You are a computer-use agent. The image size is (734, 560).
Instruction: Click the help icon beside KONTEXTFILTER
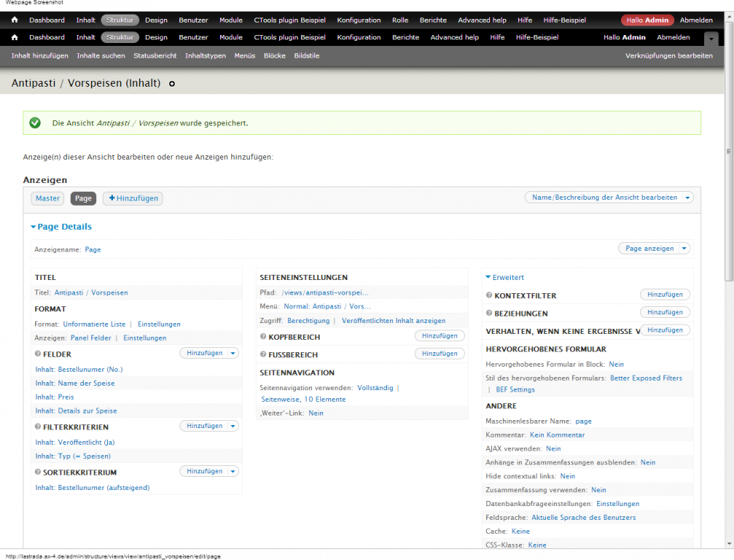pos(489,295)
